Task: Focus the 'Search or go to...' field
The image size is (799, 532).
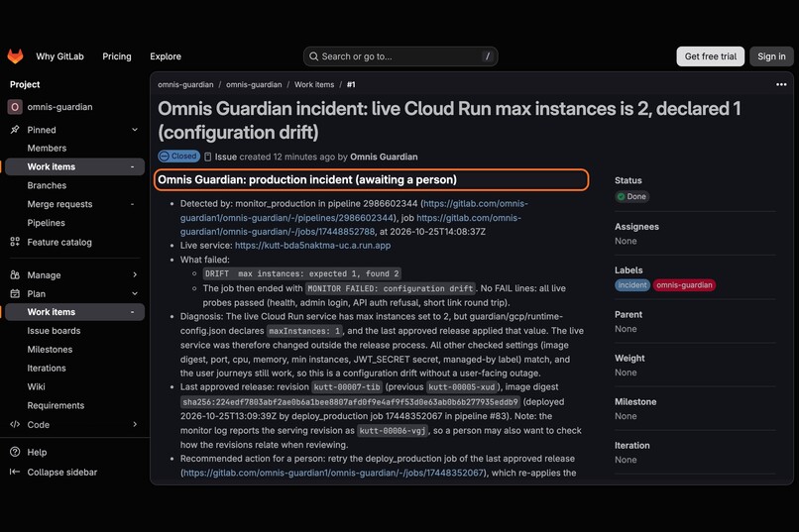Action: pos(400,56)
